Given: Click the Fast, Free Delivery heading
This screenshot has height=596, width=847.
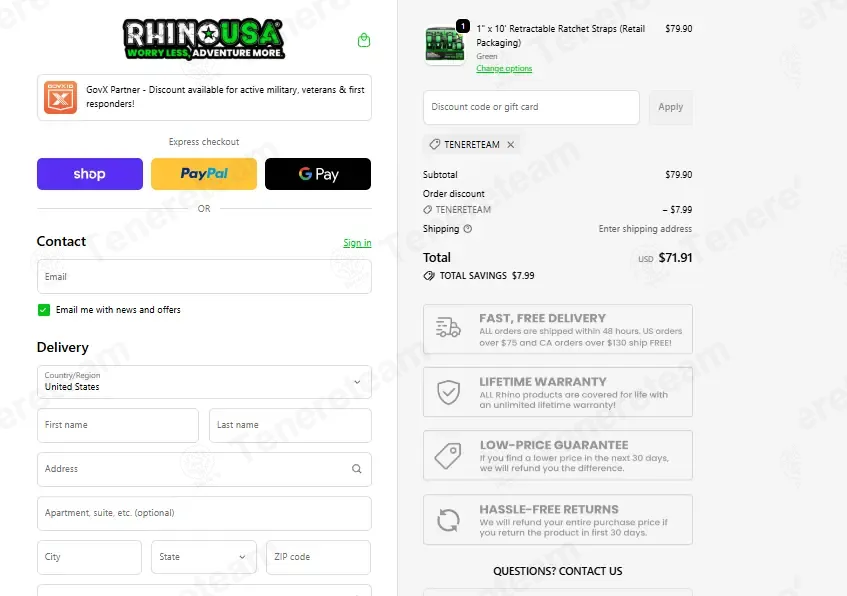Looking at the screenshot, I should point(542,318).
